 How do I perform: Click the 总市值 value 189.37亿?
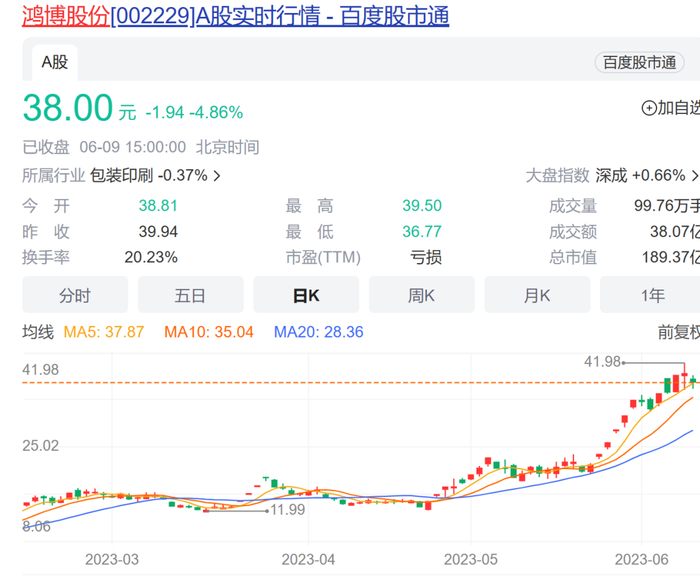tap(671, 258)
